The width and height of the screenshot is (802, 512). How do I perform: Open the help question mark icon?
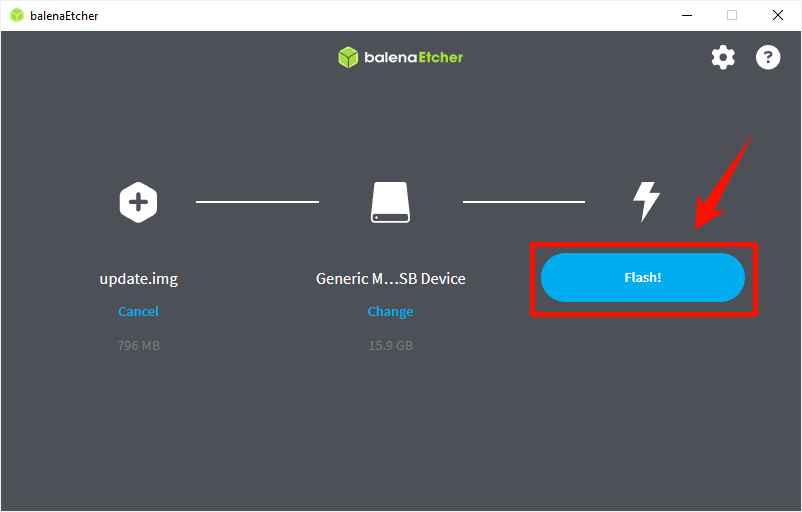(768, 57)
